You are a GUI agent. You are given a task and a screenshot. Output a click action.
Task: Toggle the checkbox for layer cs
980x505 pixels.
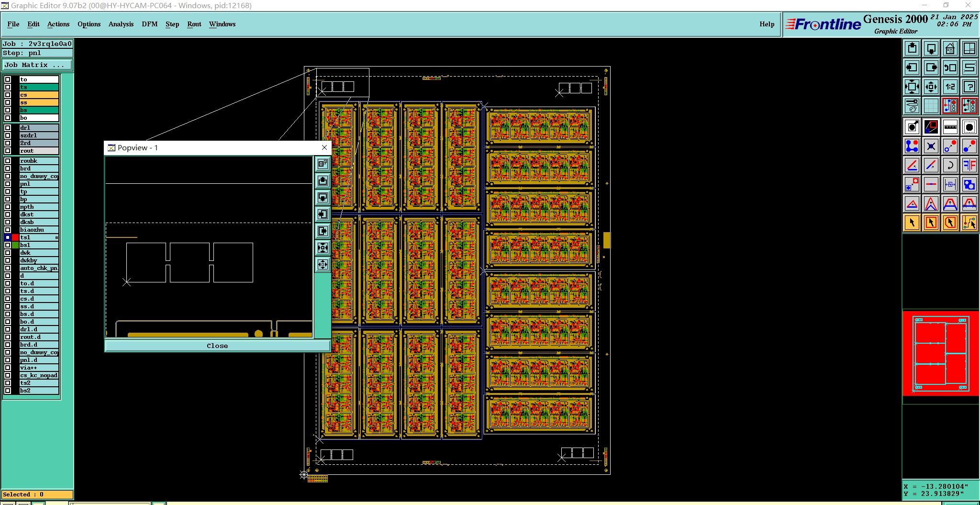(x=8, y=95)
